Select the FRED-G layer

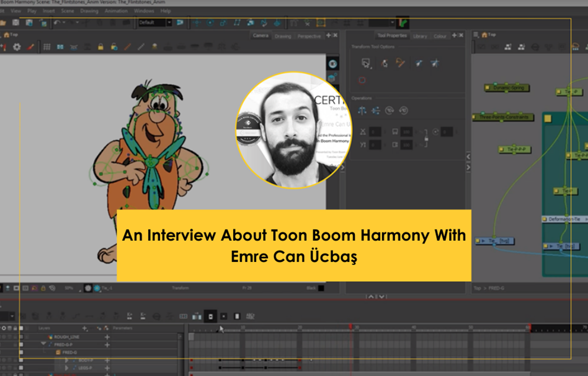coord(69,352)
